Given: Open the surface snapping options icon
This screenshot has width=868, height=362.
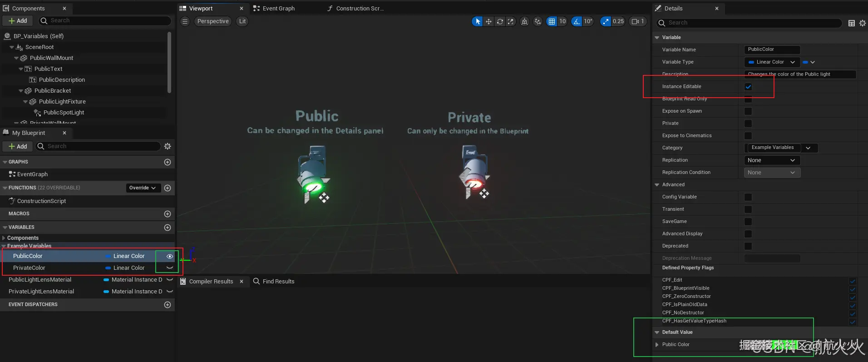Looking at the screenshot, I should coord(538,21).
